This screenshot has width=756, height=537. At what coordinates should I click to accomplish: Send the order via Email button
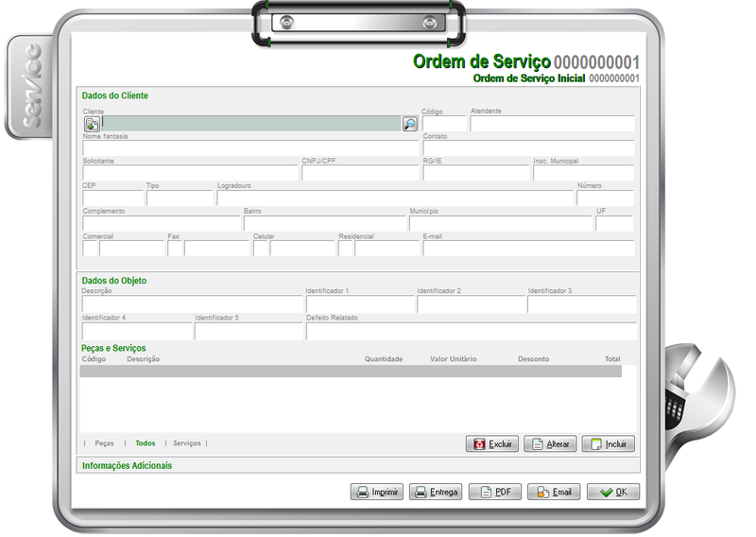click(x=553, y=493)
